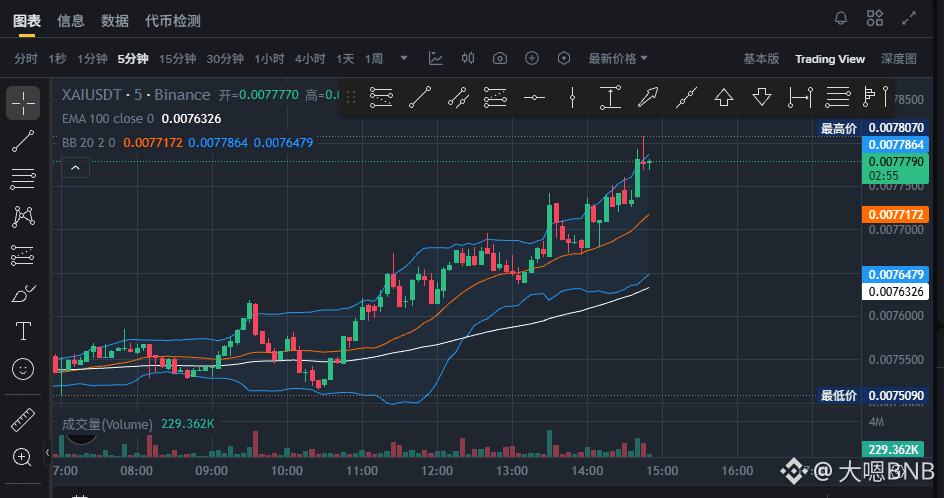Open the horizontal lines tool in the left sidebar

pyautogui.click(x=23, y=179)
